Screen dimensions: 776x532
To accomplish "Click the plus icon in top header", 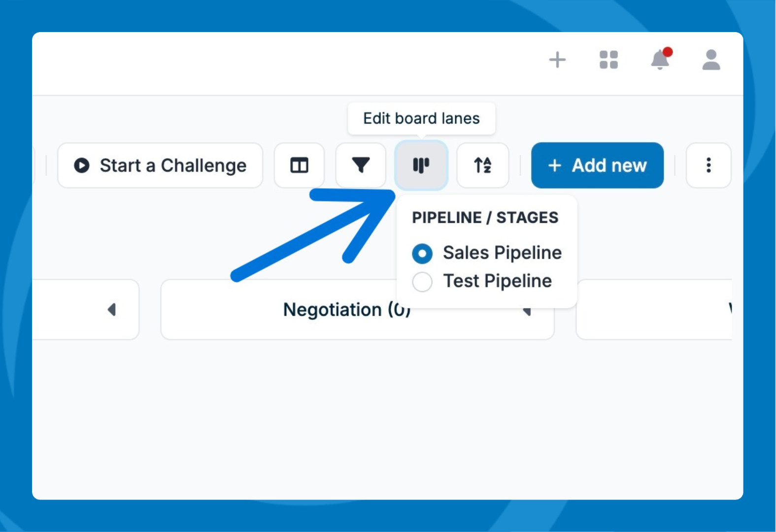I will 557,60.
